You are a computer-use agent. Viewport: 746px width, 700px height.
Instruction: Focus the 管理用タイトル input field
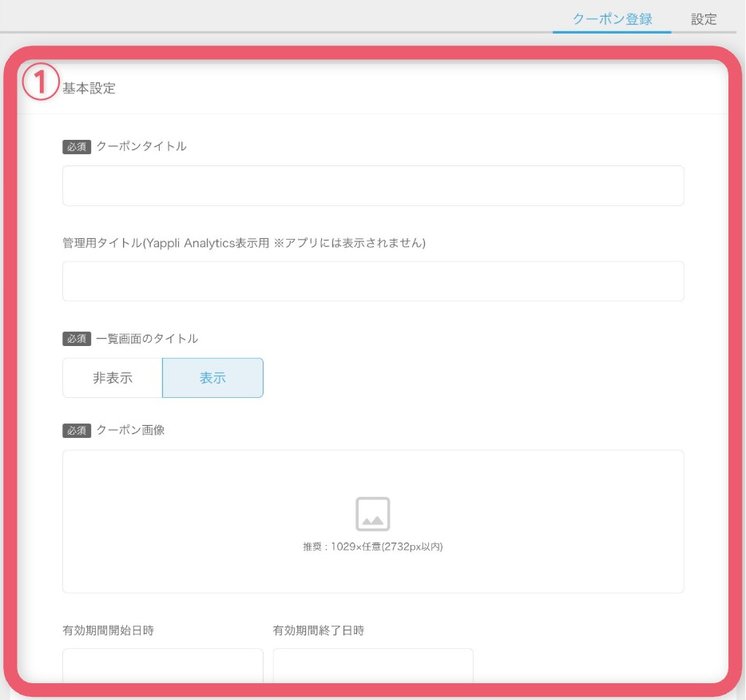coord(373,281)
